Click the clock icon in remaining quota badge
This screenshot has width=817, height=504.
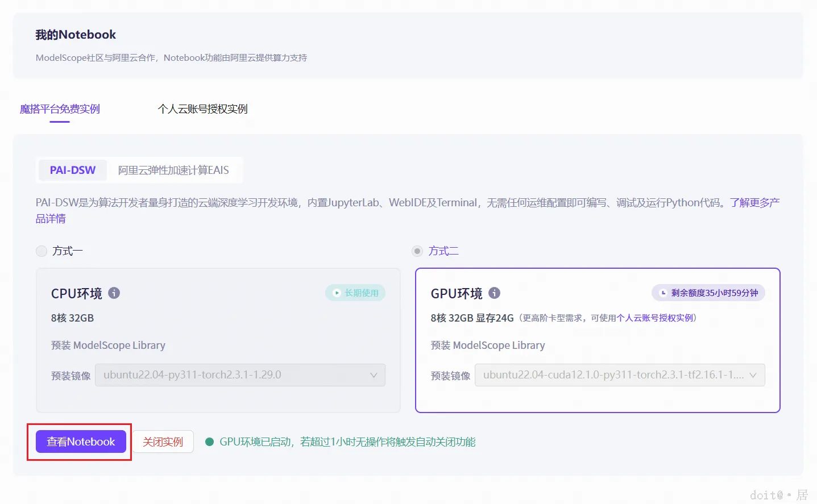coord(662,293)
